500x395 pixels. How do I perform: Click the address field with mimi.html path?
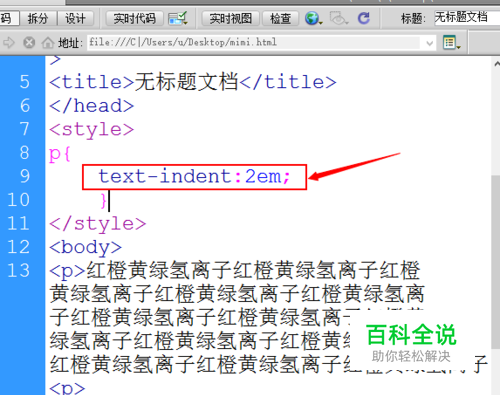coord(253,42)
